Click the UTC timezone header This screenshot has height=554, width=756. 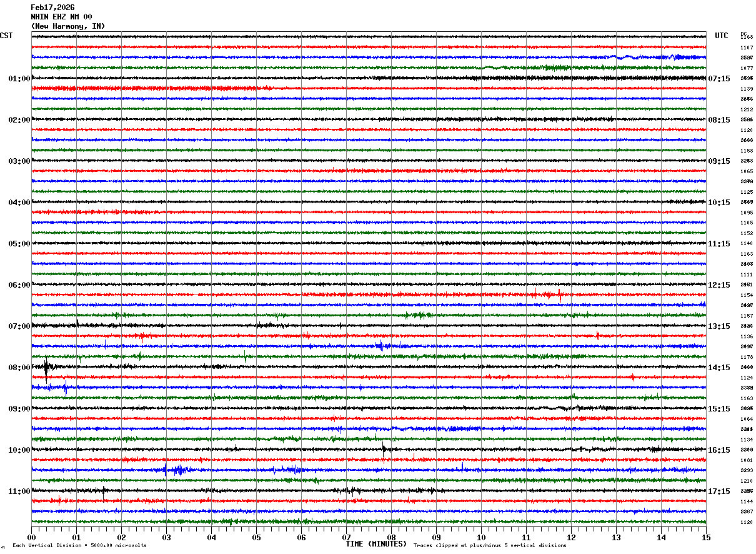722,36
